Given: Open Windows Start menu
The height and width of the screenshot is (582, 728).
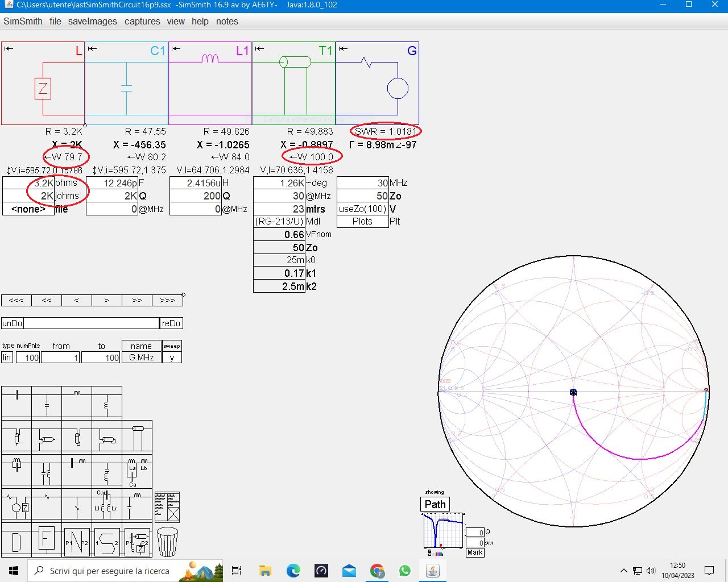Looking at the screenshot, I should point(14,571).
